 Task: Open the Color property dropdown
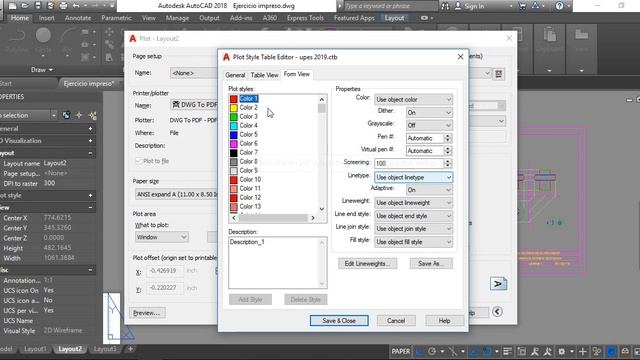tap(413, 99)
